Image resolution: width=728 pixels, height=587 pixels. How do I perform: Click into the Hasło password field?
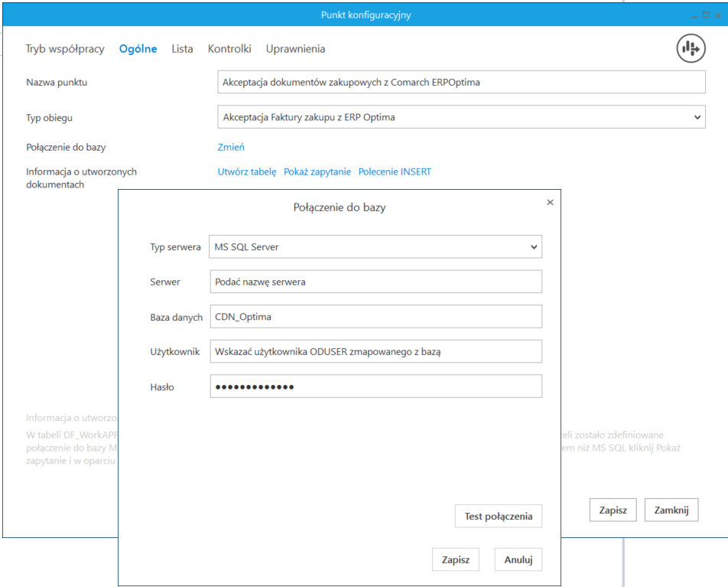coord(375,386)
